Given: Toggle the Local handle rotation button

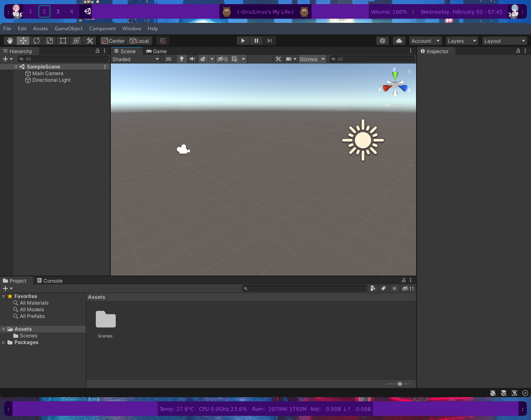Looking at the screenshot, I should [x=139, y=41].
